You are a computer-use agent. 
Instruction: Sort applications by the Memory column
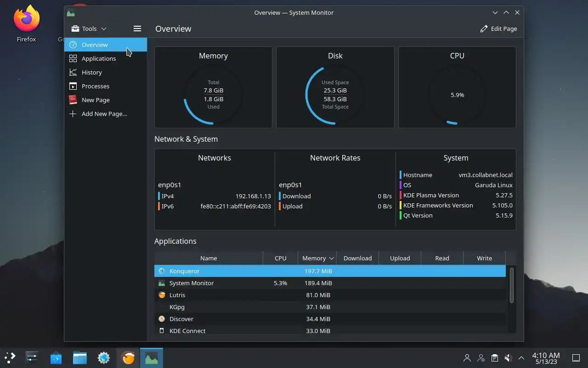point(317,258)
